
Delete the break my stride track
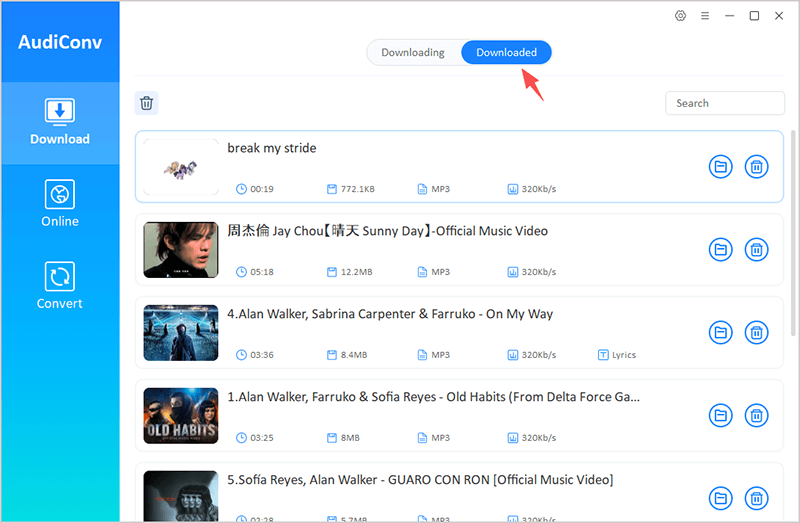756,167
